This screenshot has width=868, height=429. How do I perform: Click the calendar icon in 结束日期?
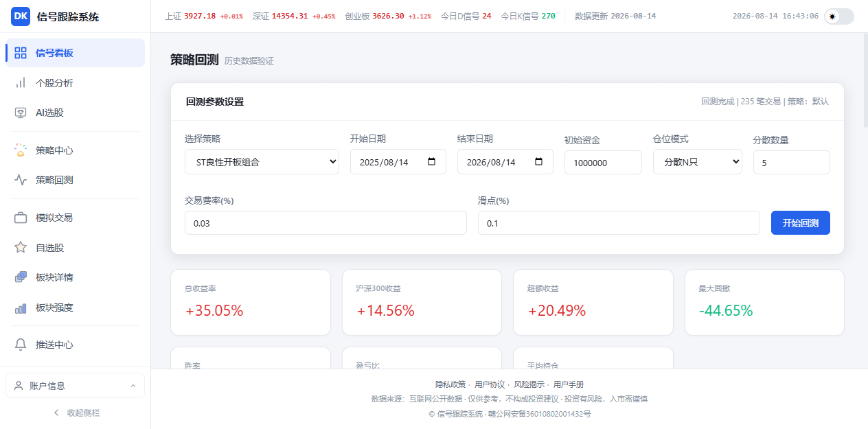[538, 162]
